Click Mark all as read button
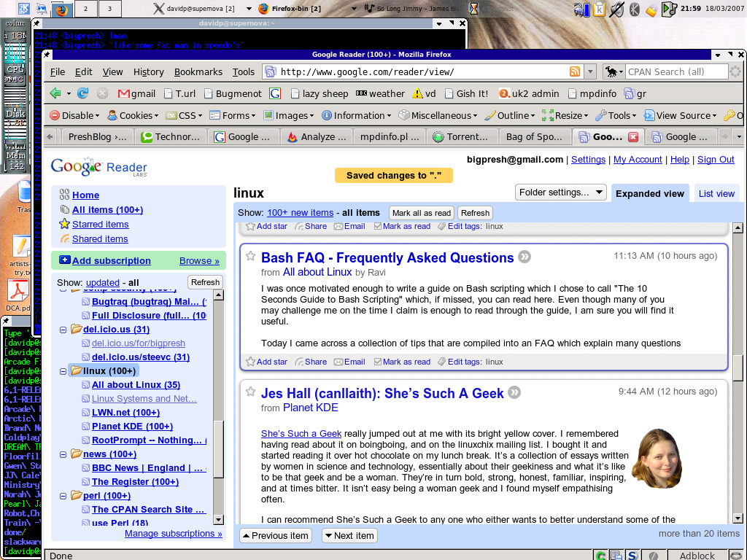This screenshot has width=747, height=560. 422,213
